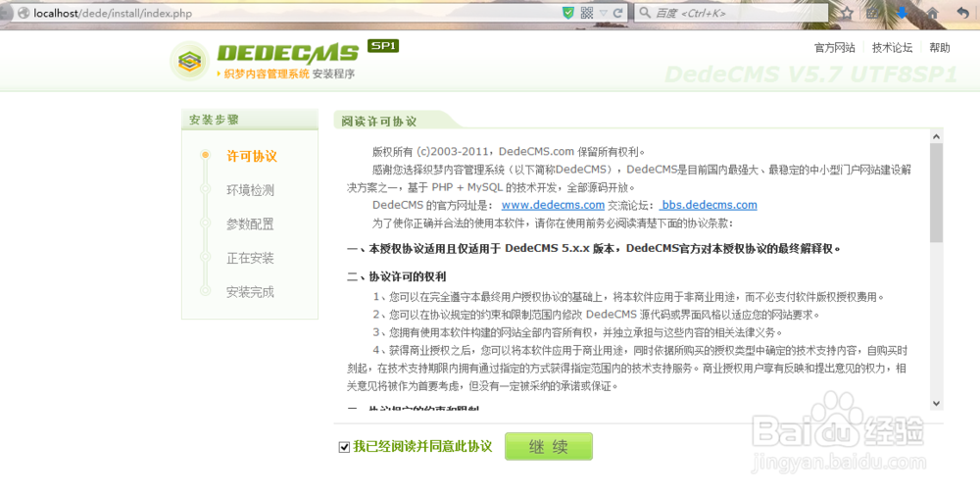The width and height of the screenshot is (980, 496).
Task: Open the QR code icon in address bar
Action: [x=587, y=13]
